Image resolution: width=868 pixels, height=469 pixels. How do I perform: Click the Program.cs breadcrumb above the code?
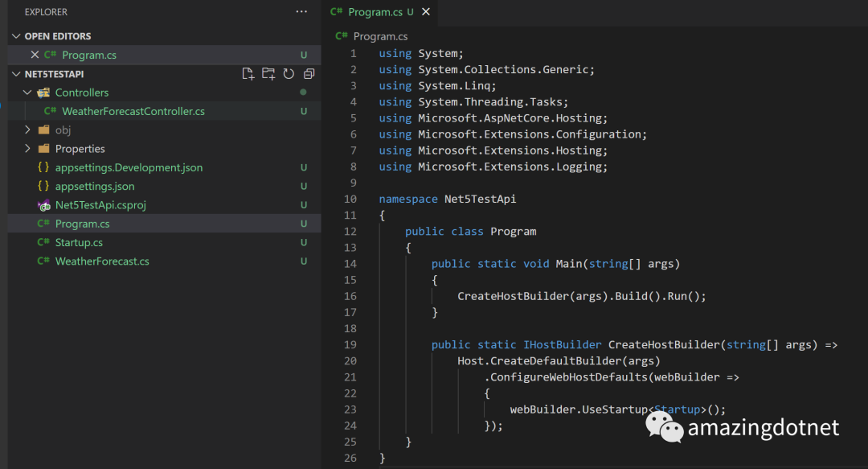point(380,36)
